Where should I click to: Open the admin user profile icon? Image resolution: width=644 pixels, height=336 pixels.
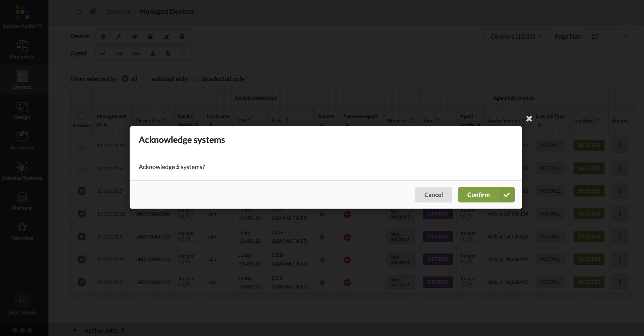click(22, 300)
